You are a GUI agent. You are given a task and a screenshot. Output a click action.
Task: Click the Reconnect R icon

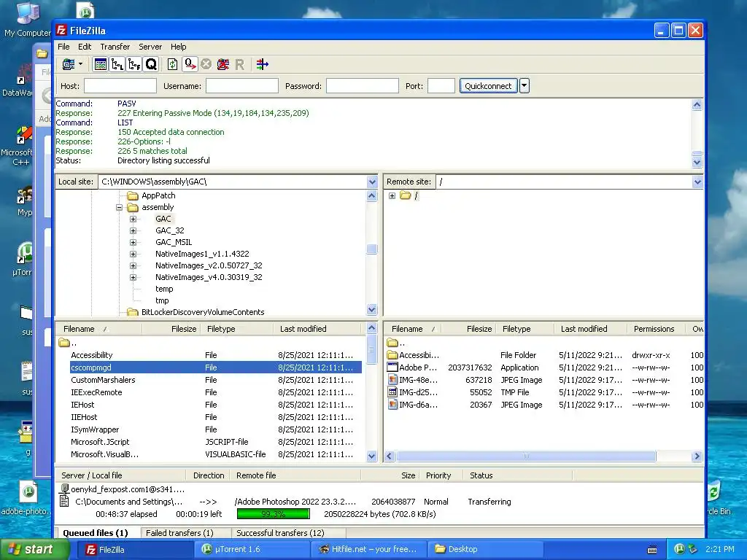239,64
